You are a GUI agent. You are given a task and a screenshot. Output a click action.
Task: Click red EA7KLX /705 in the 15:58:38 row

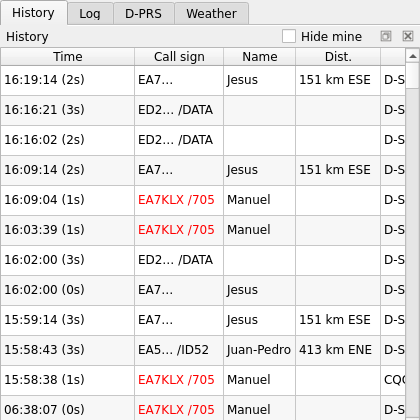(x=179, y=380)
